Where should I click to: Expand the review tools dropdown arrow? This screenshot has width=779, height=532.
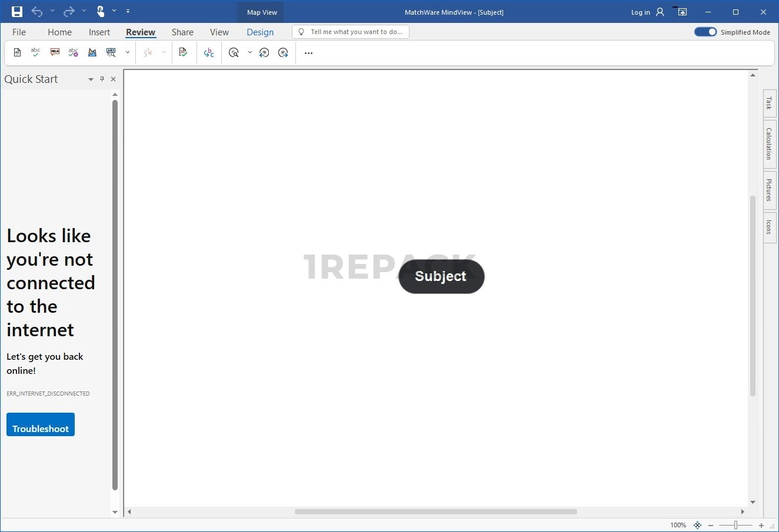pos(128,53)
